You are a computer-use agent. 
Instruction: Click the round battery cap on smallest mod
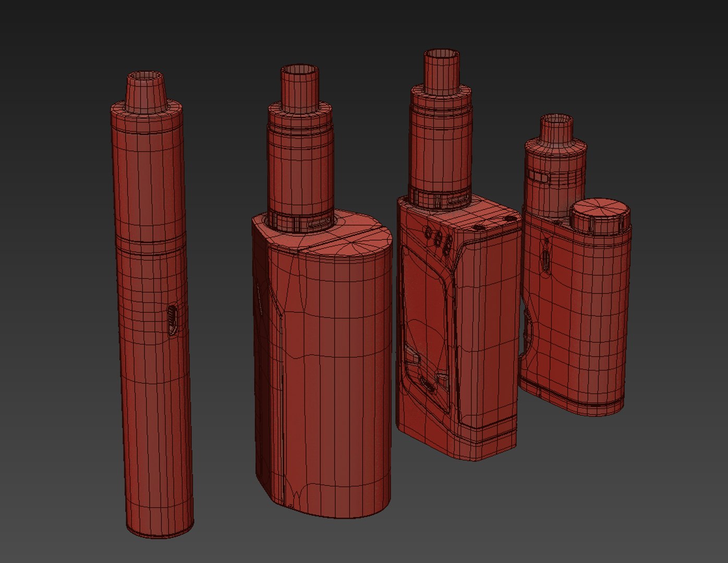(x=600, y=215)
